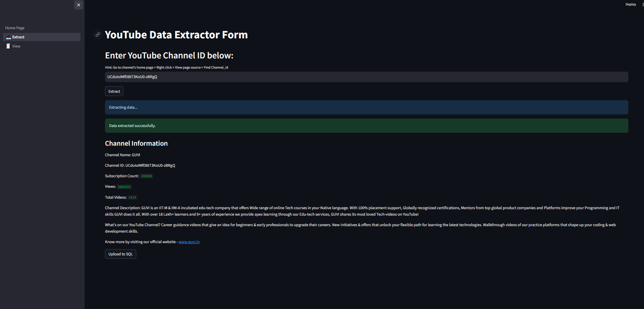
Task: Click the 'Data extracted successfully' banner
Action: coord(366,126)
